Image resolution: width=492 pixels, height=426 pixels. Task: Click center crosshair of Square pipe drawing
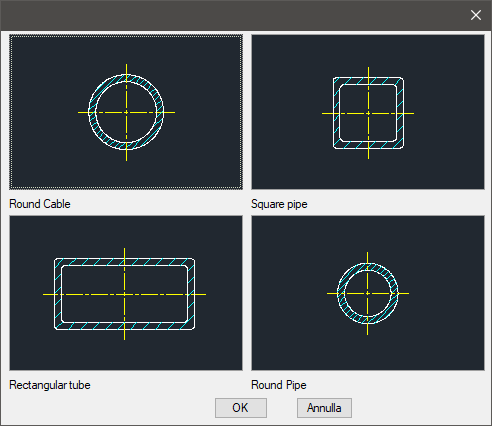point(368,113)
